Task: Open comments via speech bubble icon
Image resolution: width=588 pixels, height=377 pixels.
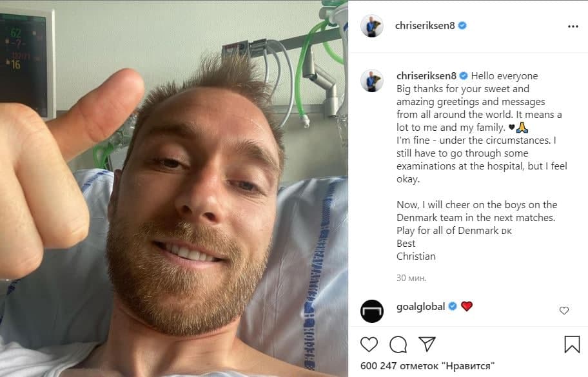Action: tap(398, 344)
